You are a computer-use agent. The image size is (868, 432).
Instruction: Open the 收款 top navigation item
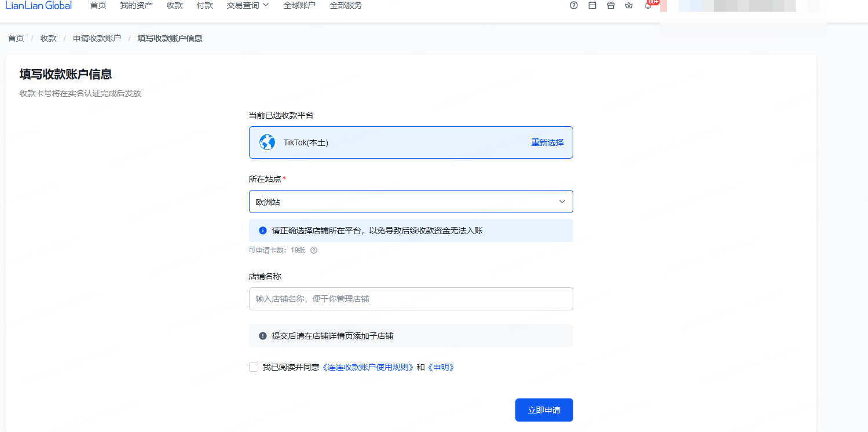coord(175,5)
